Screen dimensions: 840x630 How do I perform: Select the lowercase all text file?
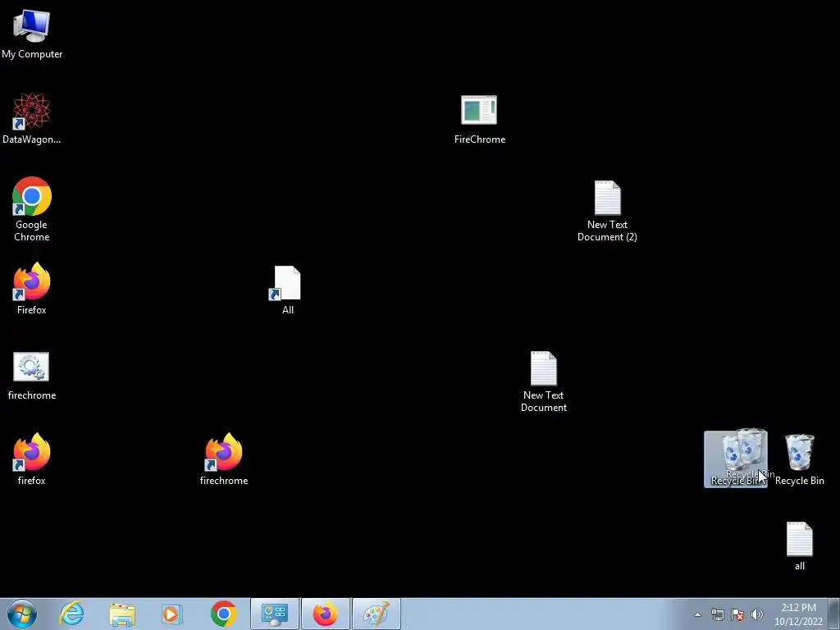click(x=799, y=546)
